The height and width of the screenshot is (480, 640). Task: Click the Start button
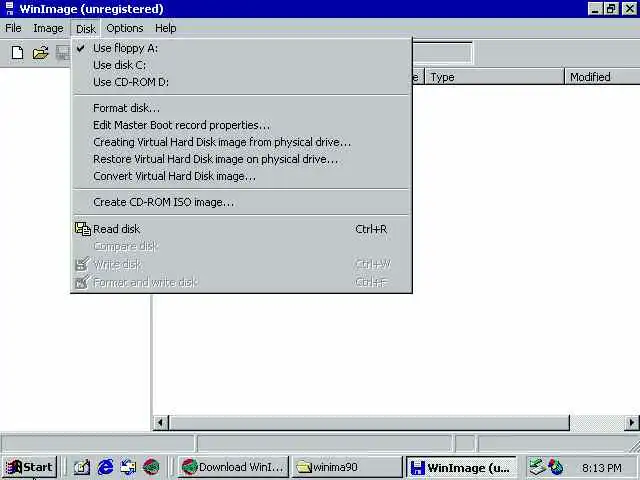click(29, 467)
